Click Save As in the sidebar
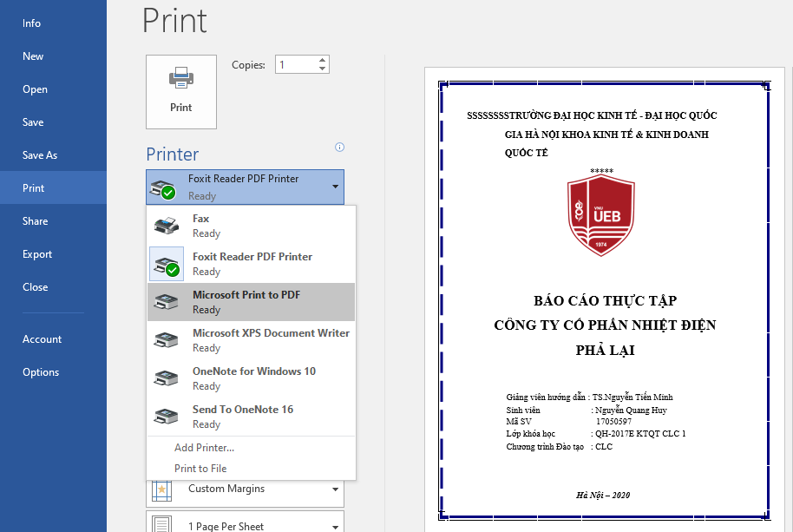The image size is (793, 532). tap(53, 155)
